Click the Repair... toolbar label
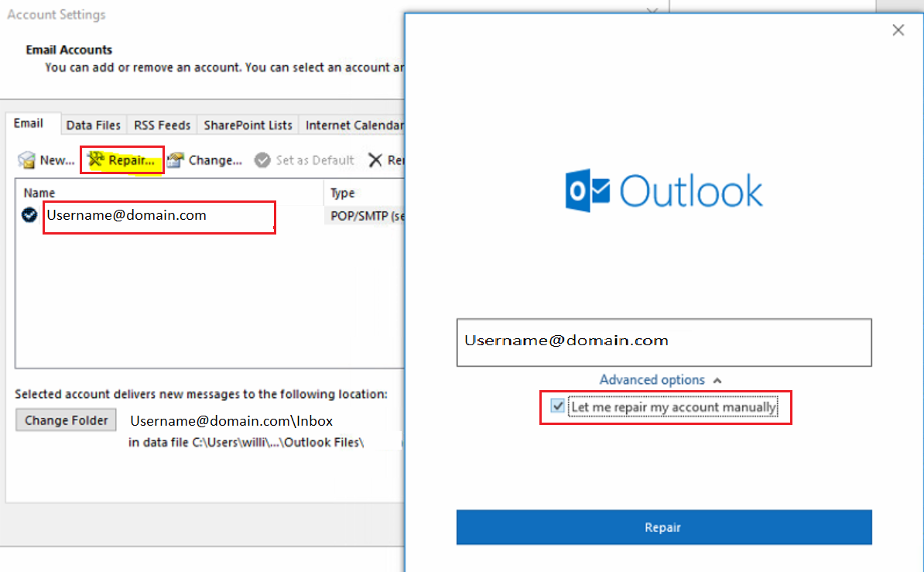Image resolution: width=924 pixels, height=572 pixels. [x=132, y=160]
